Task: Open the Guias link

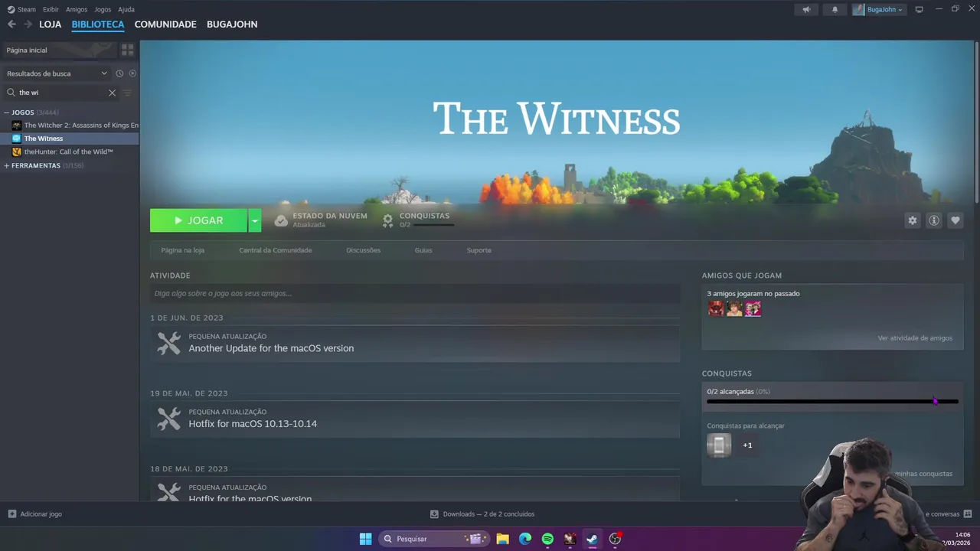Action: point(423,250)
